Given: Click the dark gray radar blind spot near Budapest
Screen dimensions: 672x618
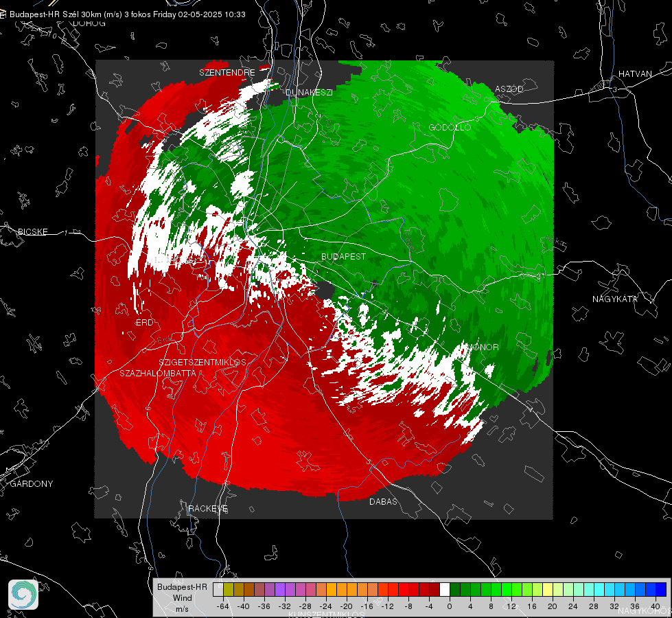Looking at the screenshot, I should [x=325, y=290].
